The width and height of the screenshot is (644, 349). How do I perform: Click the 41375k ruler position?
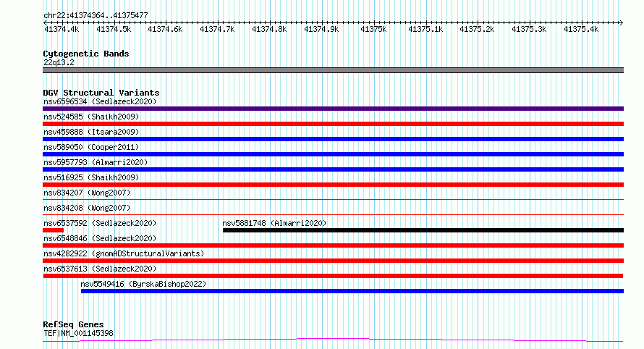pos(373,29)
